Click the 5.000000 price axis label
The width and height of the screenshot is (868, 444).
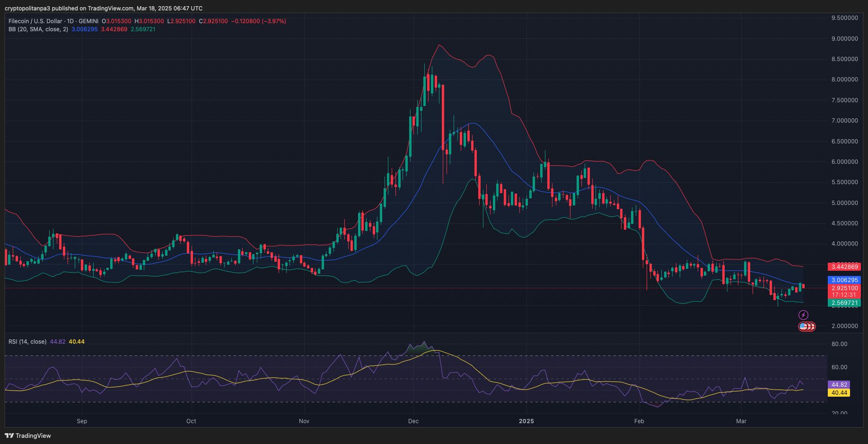tap(845, 203)
